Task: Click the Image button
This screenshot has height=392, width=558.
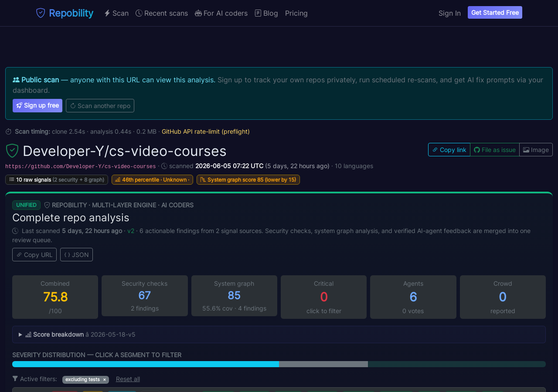Action: 536,149
